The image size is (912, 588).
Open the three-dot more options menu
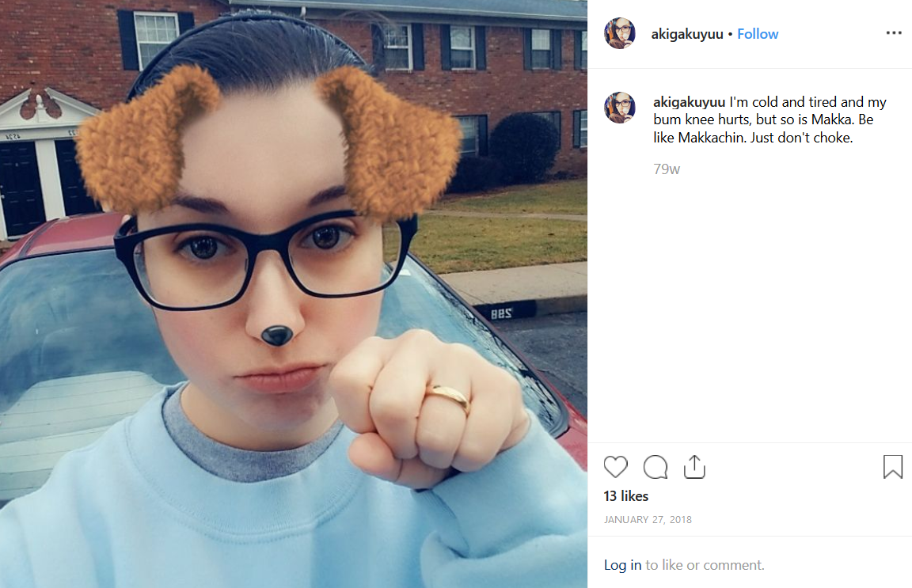pyautogui.click(x=893, y=33)
